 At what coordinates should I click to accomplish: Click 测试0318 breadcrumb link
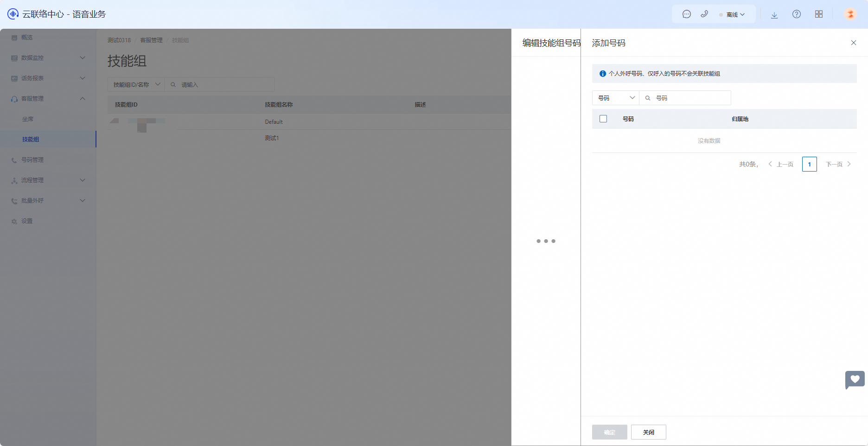click(x=119, y=40)
